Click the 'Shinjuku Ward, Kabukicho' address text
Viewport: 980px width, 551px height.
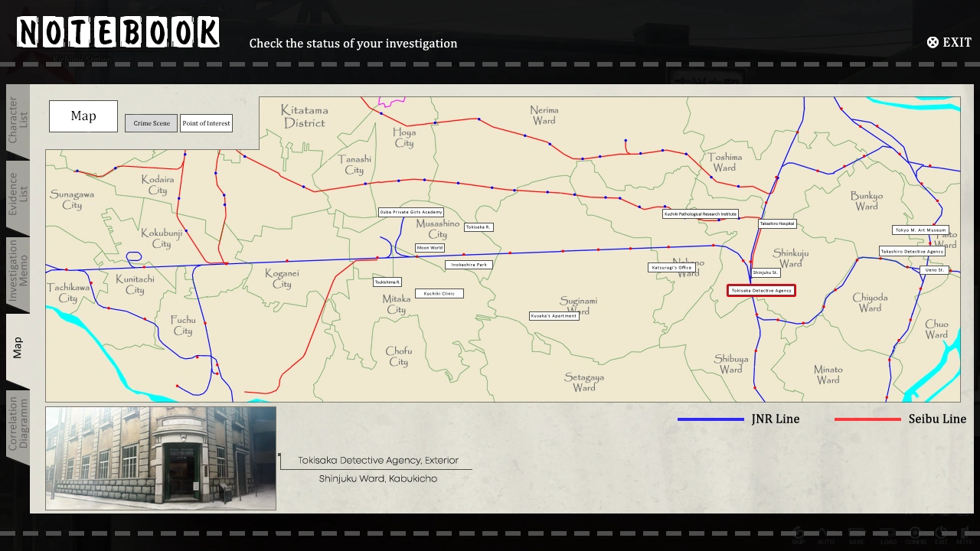click(x=378, y=479)
